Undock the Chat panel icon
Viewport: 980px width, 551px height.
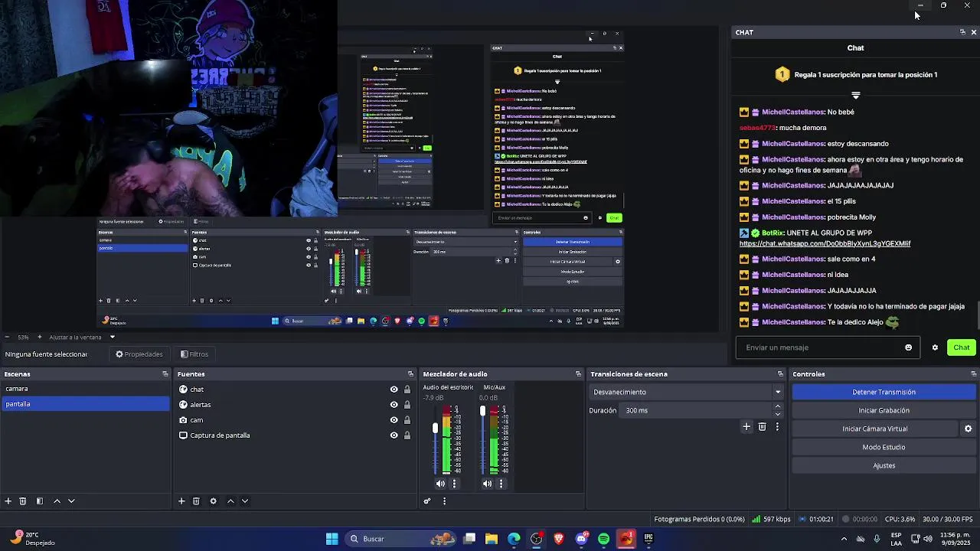(962, 32)
